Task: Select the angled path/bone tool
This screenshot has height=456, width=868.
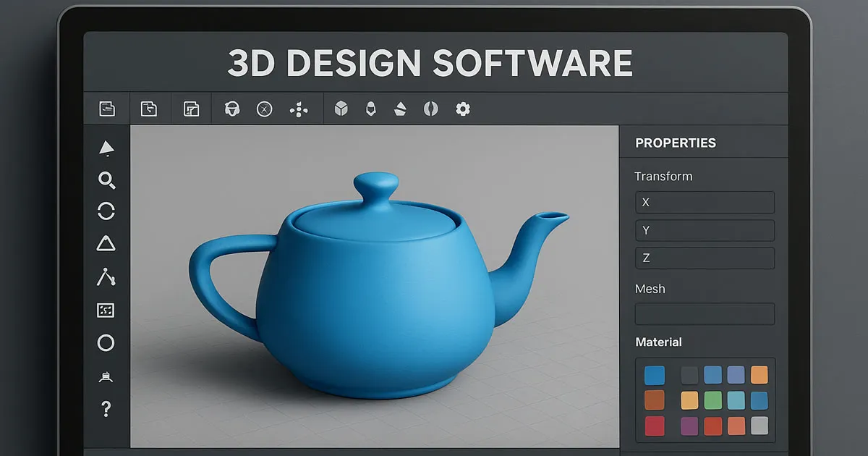Action: coord(106,276)
